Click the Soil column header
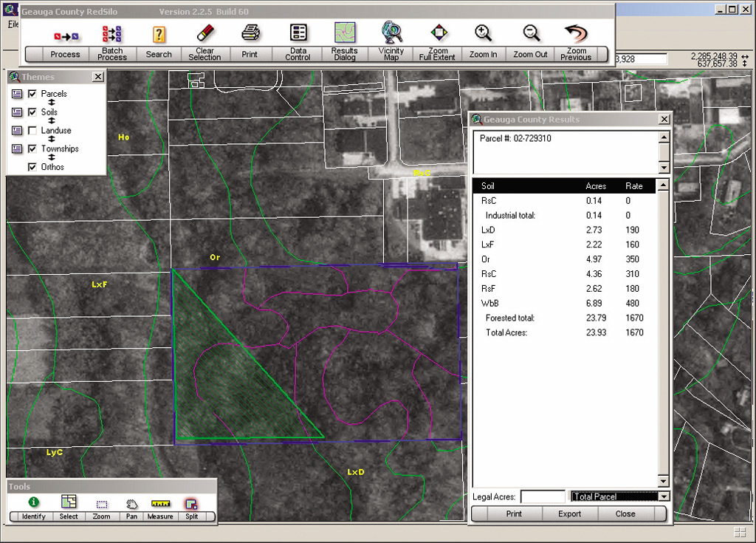The image size is (756, 543). click(x=488, y=186)
